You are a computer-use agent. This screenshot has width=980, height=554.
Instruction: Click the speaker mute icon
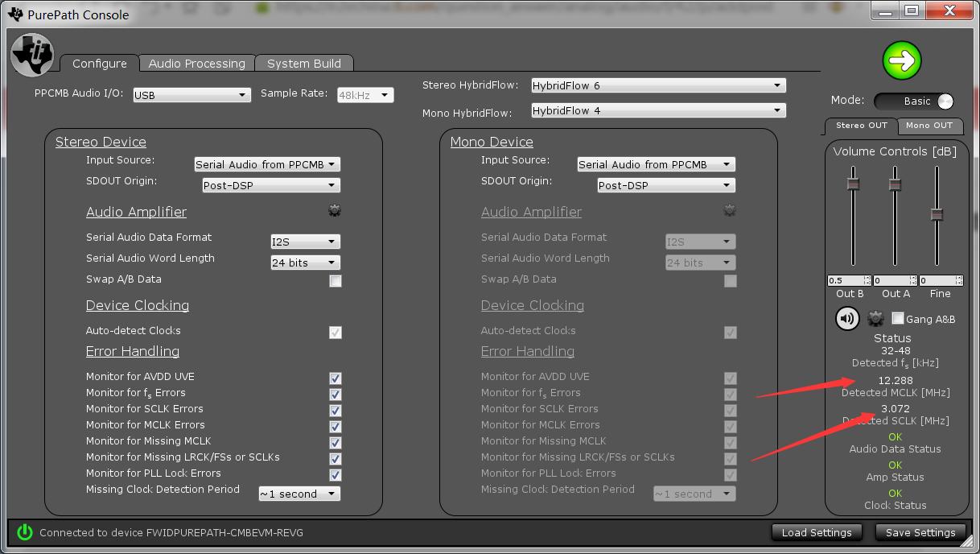(x=847, y=319)
